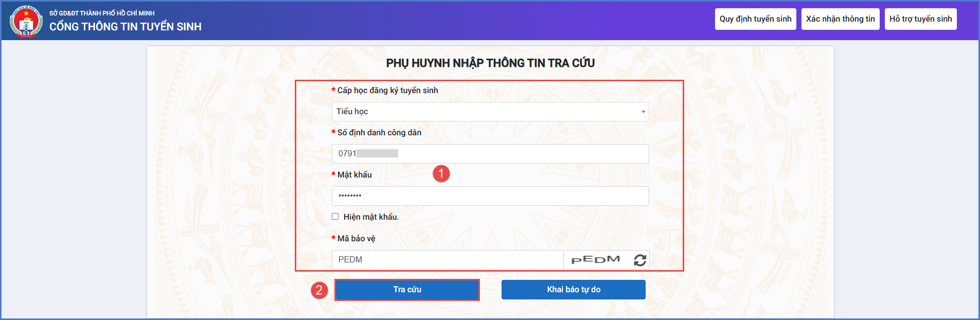Refresh the captcha security code
The height and width of the screenshot is (320, 980).
pos(640,260)
